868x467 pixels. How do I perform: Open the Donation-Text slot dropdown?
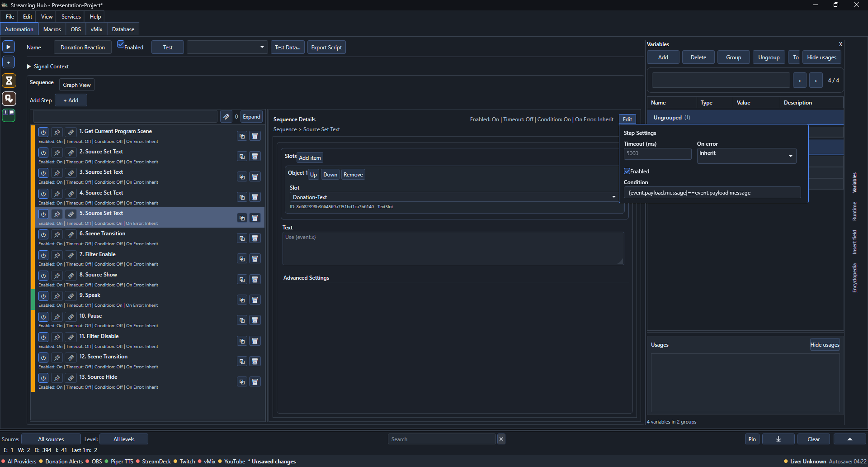tap(453, 197)
